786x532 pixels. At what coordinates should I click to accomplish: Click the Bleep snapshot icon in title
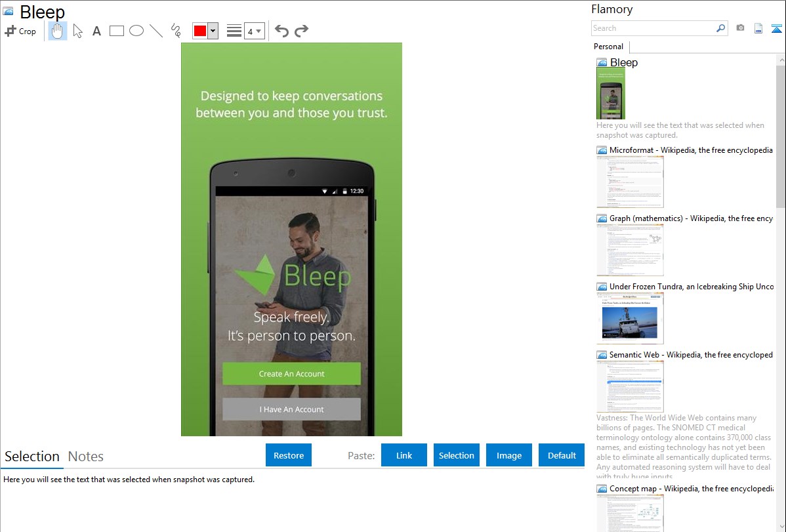point(8,11)
